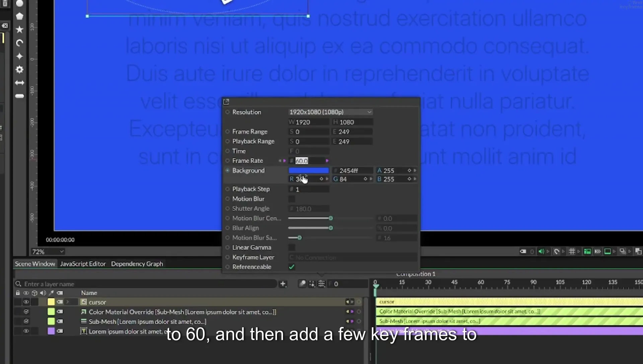Screen dimensions: 643x364
Task: Select the Star shape tool
Action: click(x=20, y=29)
